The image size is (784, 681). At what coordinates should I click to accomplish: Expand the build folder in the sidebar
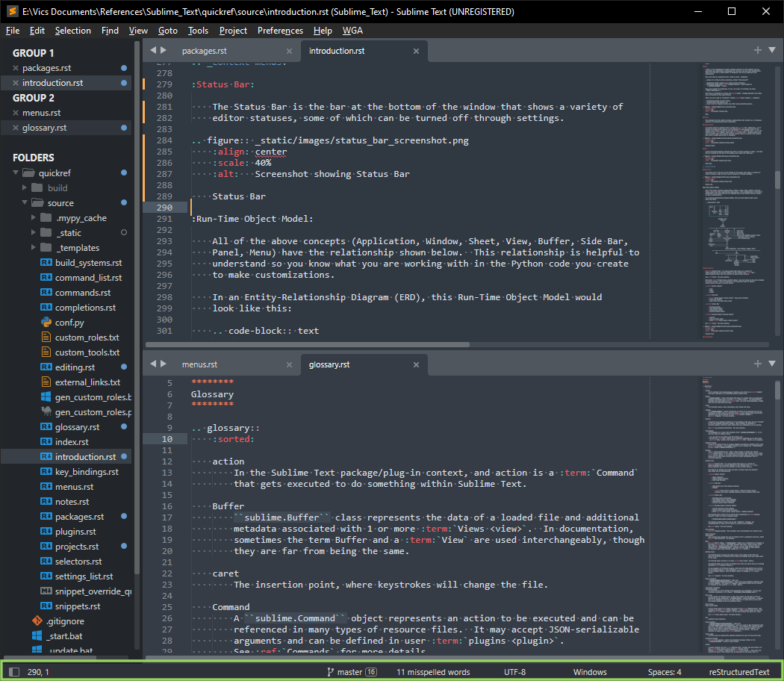point(25,188)
